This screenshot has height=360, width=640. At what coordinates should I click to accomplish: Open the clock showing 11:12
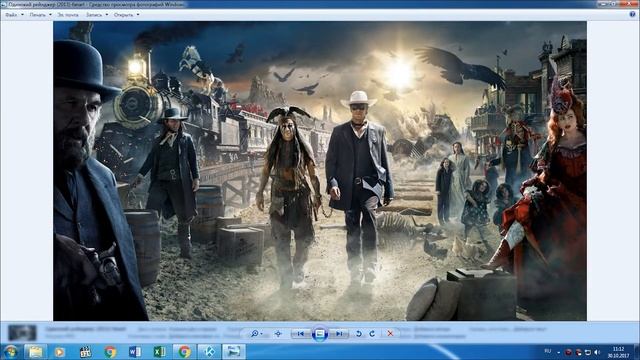(618, 352)
